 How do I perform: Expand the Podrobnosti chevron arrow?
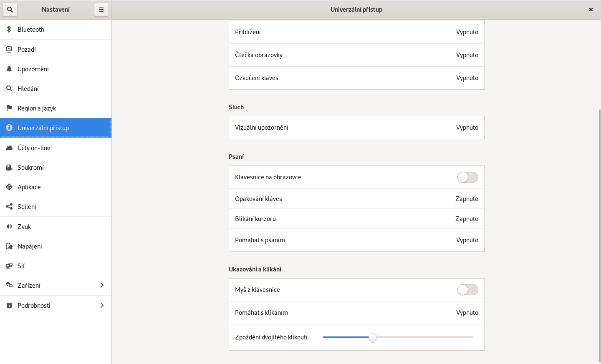point(102,306)
